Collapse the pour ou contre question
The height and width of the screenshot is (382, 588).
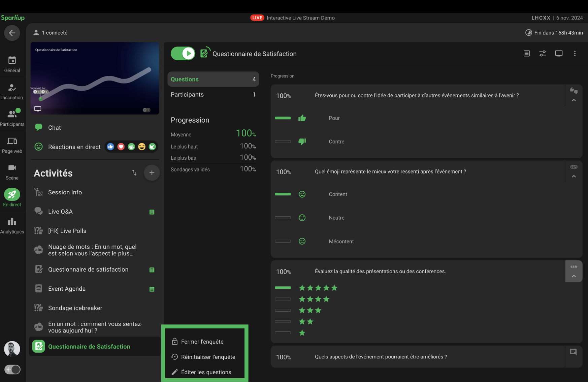(574, 100)
